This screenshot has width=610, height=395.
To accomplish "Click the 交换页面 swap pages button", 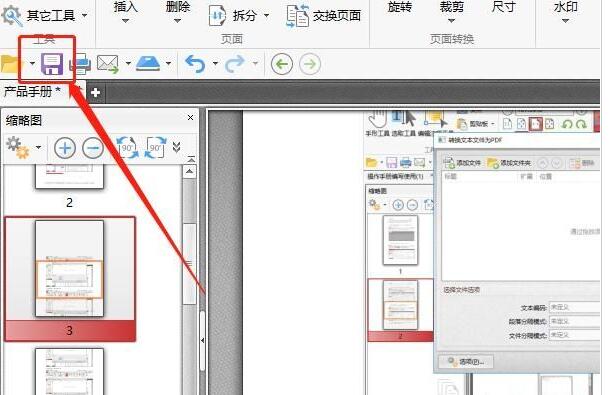I will 324,16.
